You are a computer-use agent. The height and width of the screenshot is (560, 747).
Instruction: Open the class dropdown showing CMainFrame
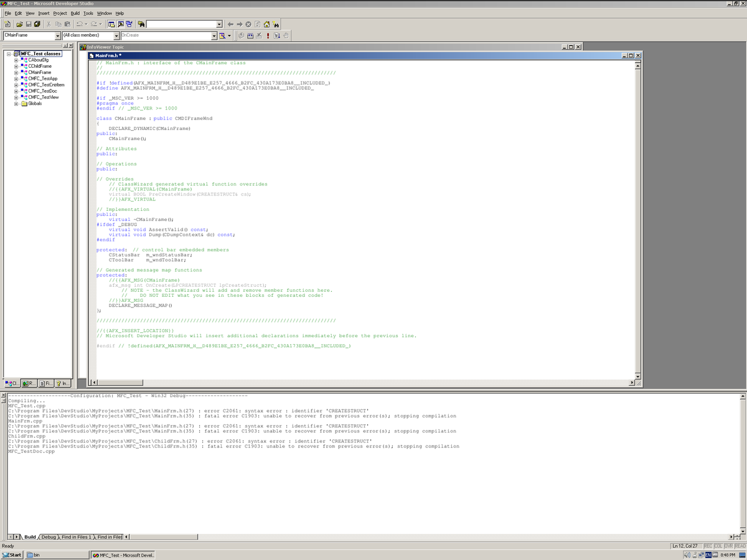click(x=57, y=36)
